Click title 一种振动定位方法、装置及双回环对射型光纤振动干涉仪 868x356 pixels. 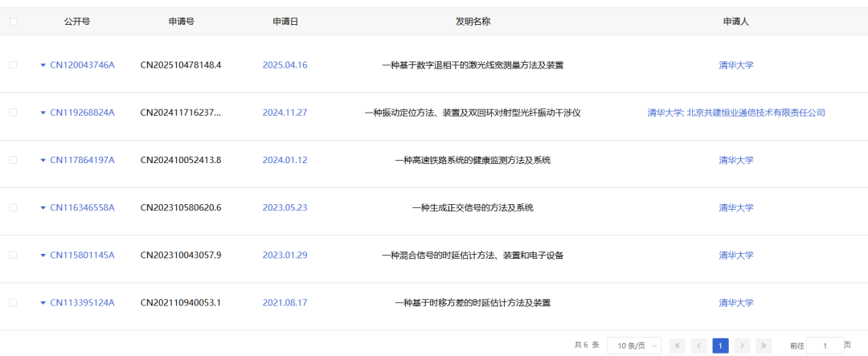[x=473, y=113]
